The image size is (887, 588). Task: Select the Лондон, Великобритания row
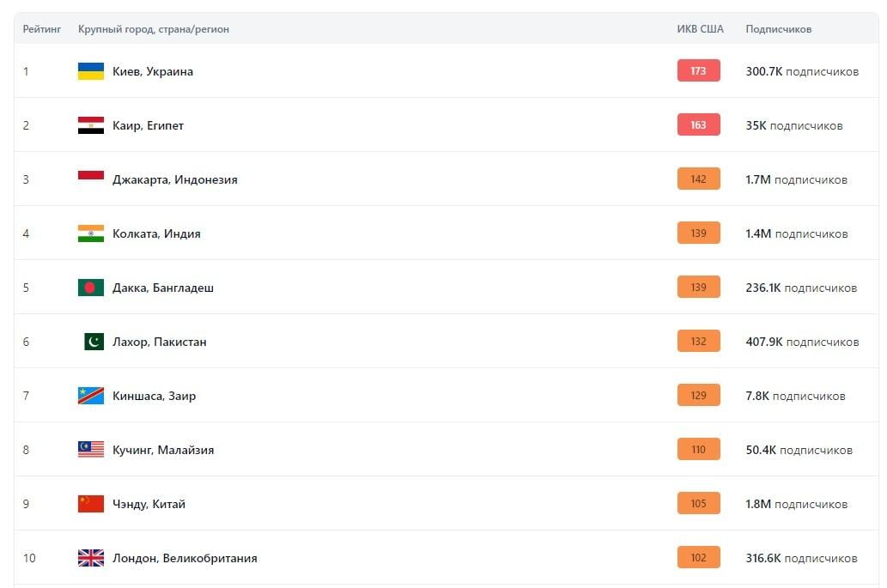pyautogui.click(x=447, y=557)
